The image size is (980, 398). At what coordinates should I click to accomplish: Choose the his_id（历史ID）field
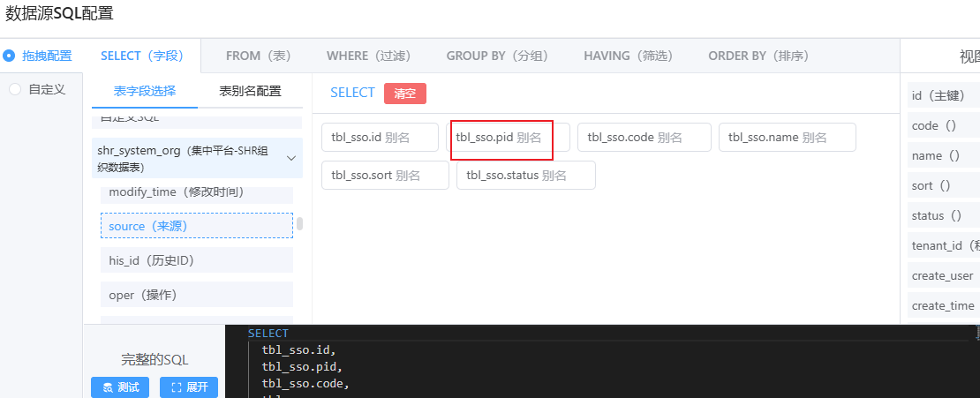tap(196, 260)
